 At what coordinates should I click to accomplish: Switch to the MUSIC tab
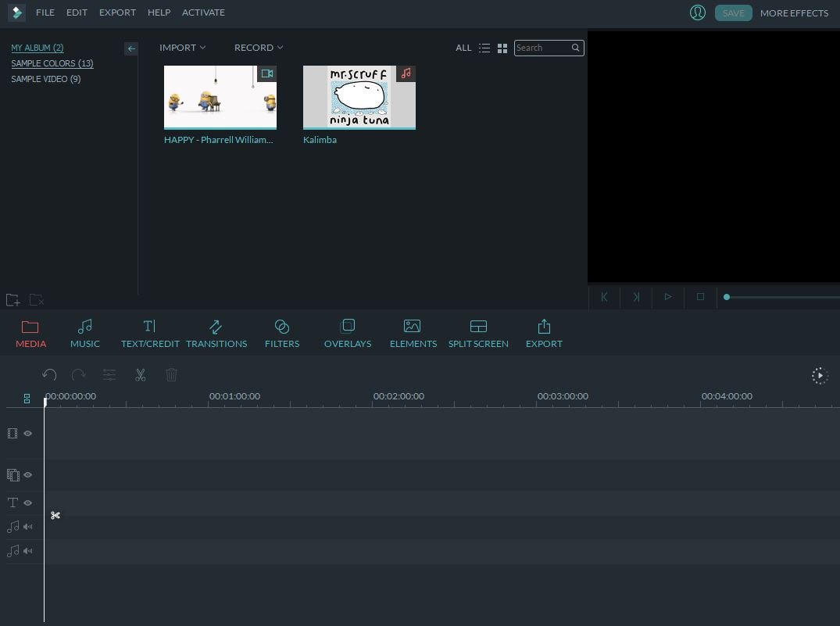[84, 334]
